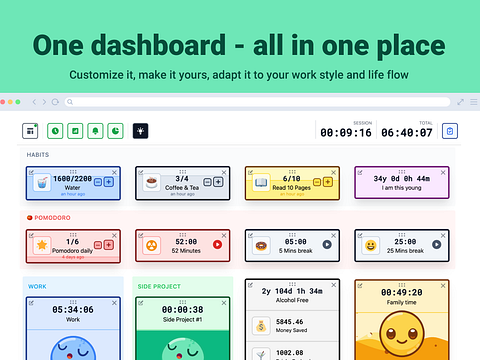Click the green clock timer toolbar icon
480x360 pixels.
(x=55, y=131)
